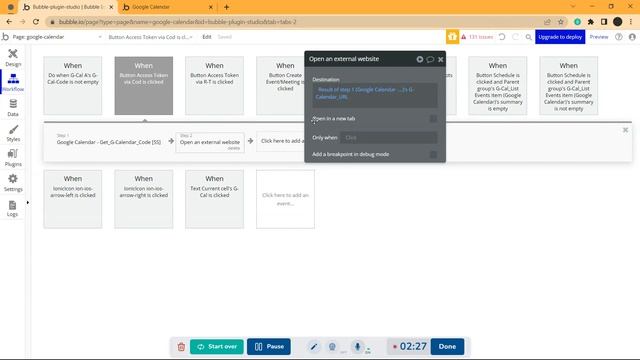Select Step 2 Open an external website
The height and width of the screenshot is (360, 640).
tap(210, 142)
